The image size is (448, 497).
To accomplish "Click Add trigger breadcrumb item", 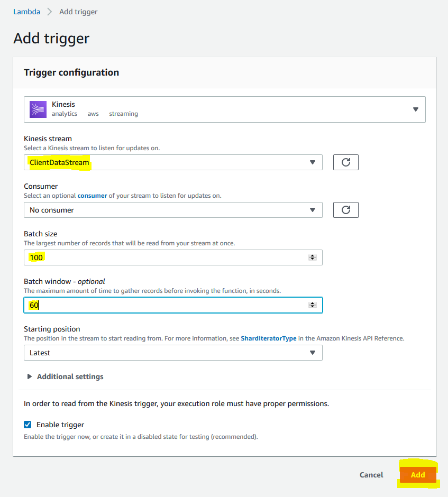I will click(x=78, y=12).
